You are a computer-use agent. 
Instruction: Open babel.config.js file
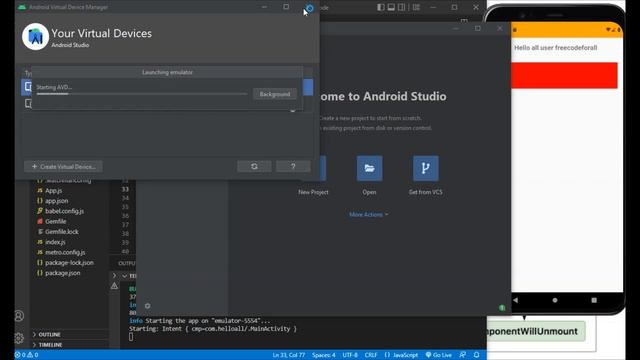(64, 211)
